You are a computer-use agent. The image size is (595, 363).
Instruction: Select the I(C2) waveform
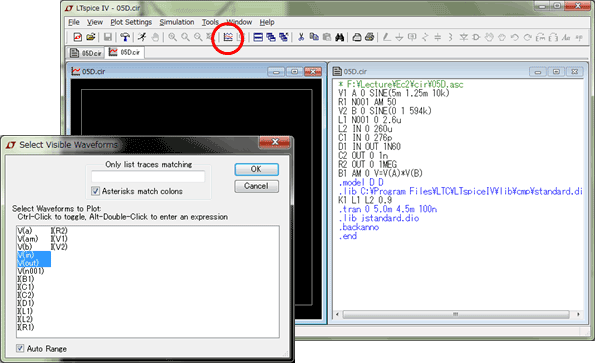(25, 295)
